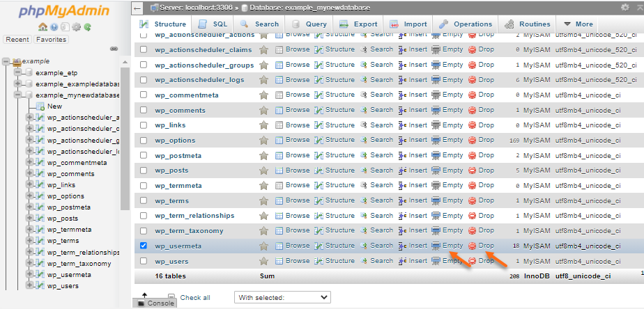Check the wp_users row checkbox
The image size is (644, 309).
(144, 261)
